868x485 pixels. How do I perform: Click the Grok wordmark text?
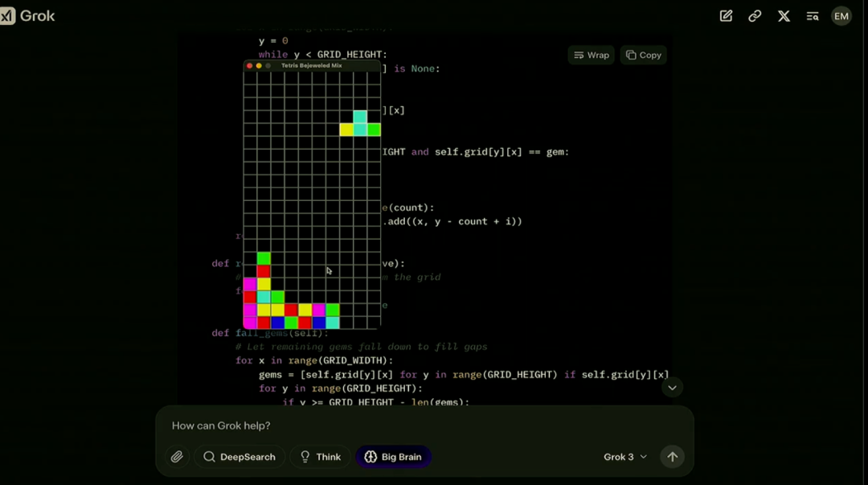pos(38,15)
